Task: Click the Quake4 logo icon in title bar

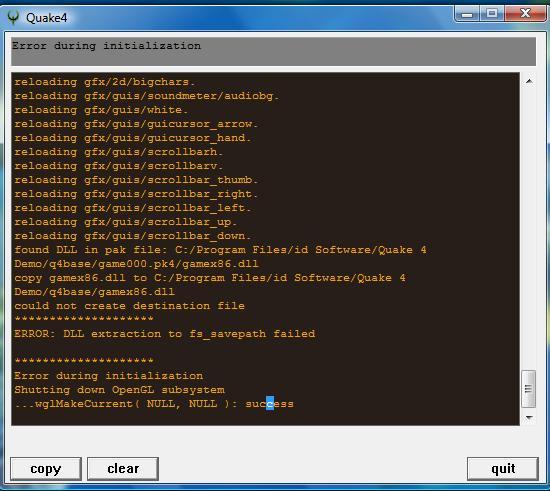Action: [x=13, y=18]
